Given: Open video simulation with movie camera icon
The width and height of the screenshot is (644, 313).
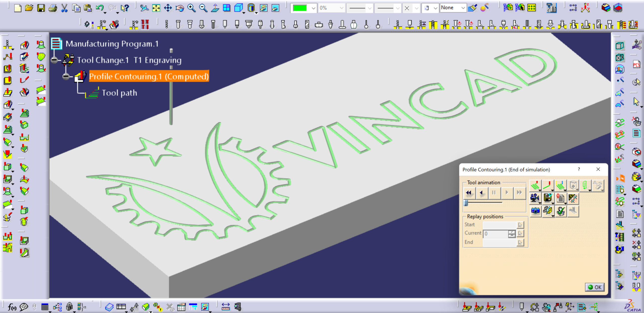Looking at the screenshot, I should (535, 198).
